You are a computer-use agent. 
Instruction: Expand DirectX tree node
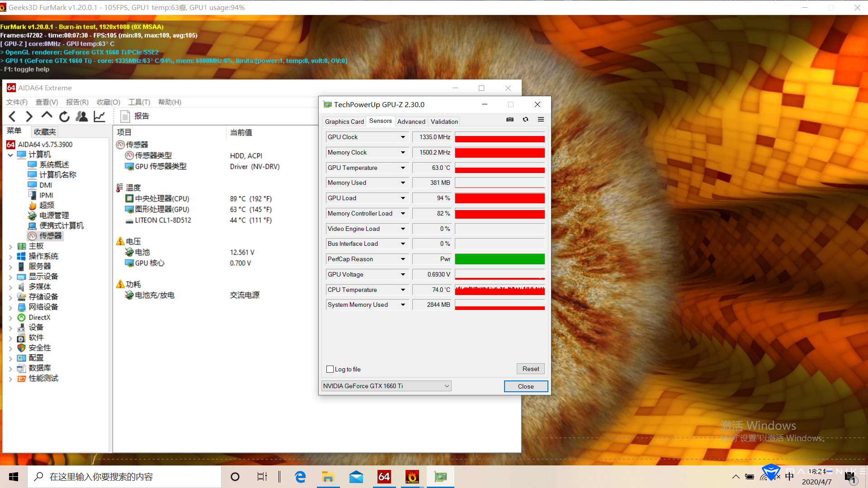pyautogui.click(x=10, y=318)
